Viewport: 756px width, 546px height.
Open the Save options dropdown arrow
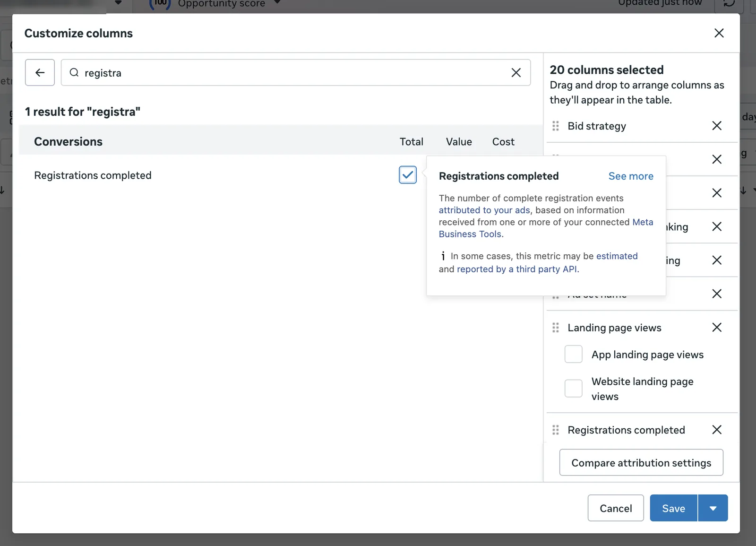[x=713, y=508]
